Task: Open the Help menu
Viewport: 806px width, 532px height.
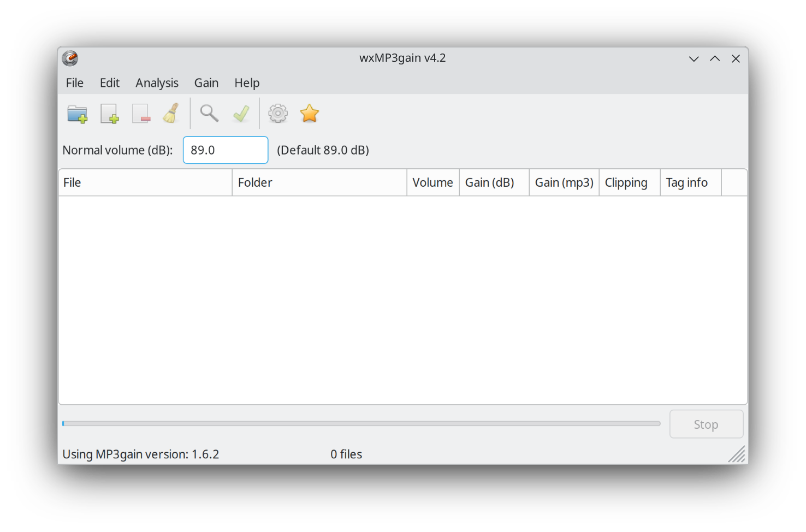Action: pos(247,83)
